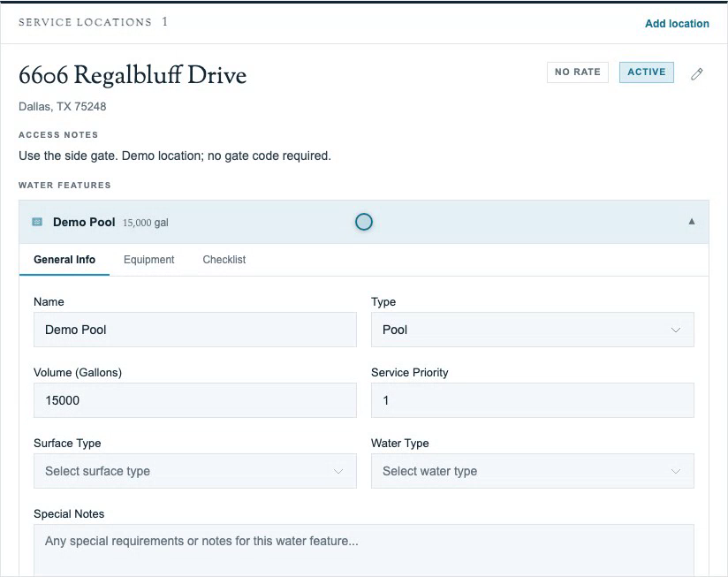Click the 6606 Regalbluff Drive heading
The width and height of the screenshot is (728, 577).
tap(133, 75)
